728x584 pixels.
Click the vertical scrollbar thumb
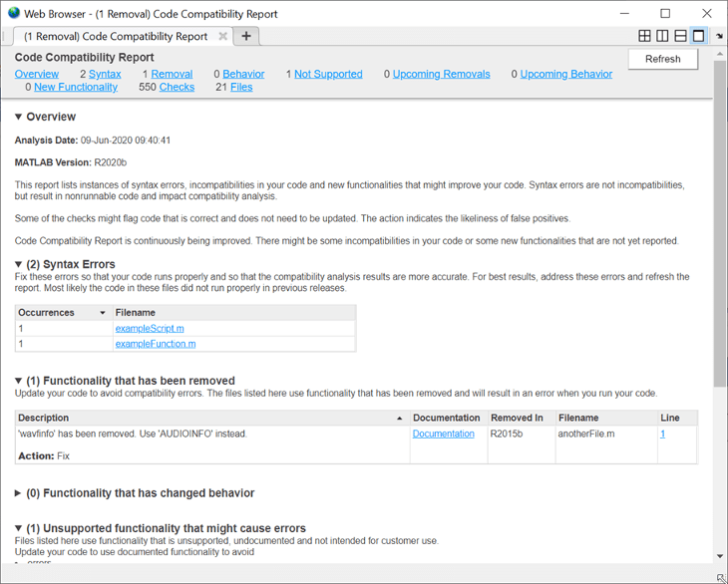[720, 222]
